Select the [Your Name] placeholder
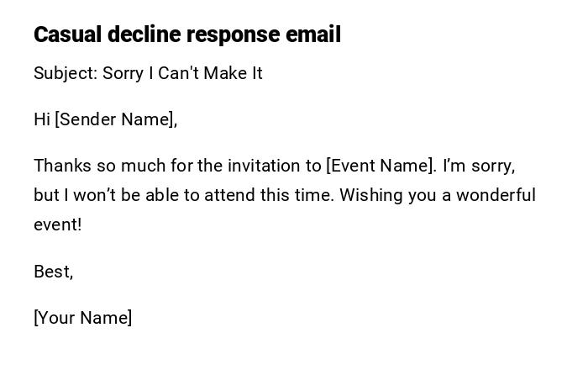The image size is (588, 370). [82, 318]
